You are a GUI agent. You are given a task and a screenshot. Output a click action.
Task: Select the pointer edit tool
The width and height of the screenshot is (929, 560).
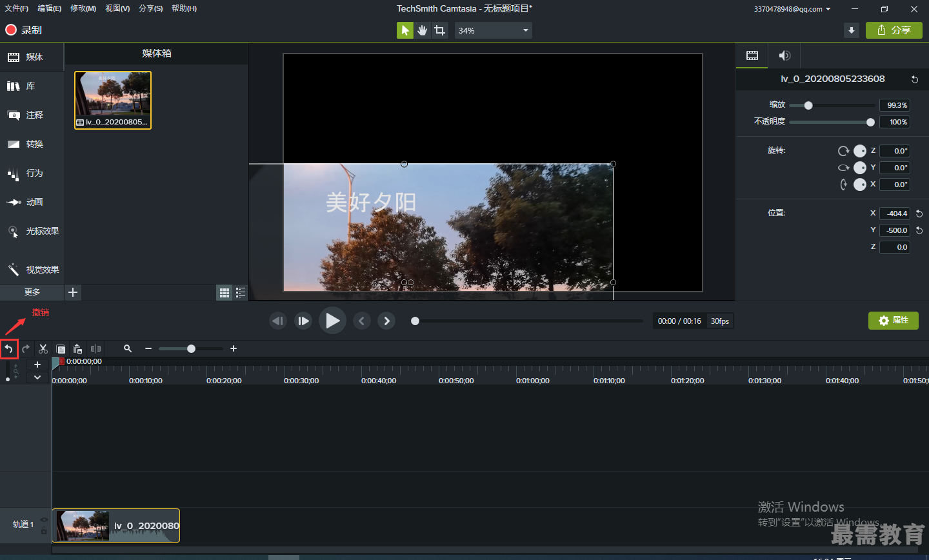click(x=405, y=30)
